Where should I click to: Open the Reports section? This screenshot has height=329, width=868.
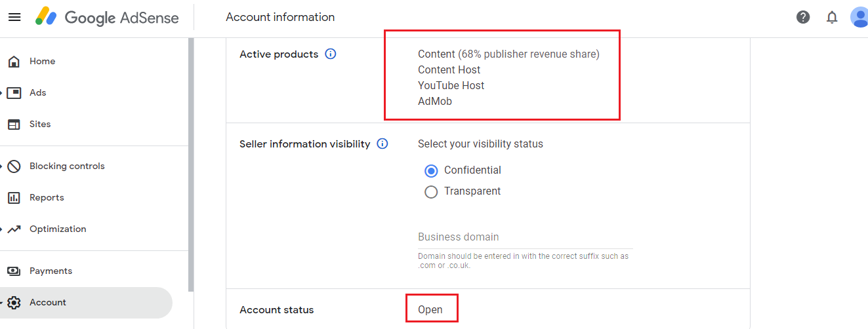coord(46,198)
